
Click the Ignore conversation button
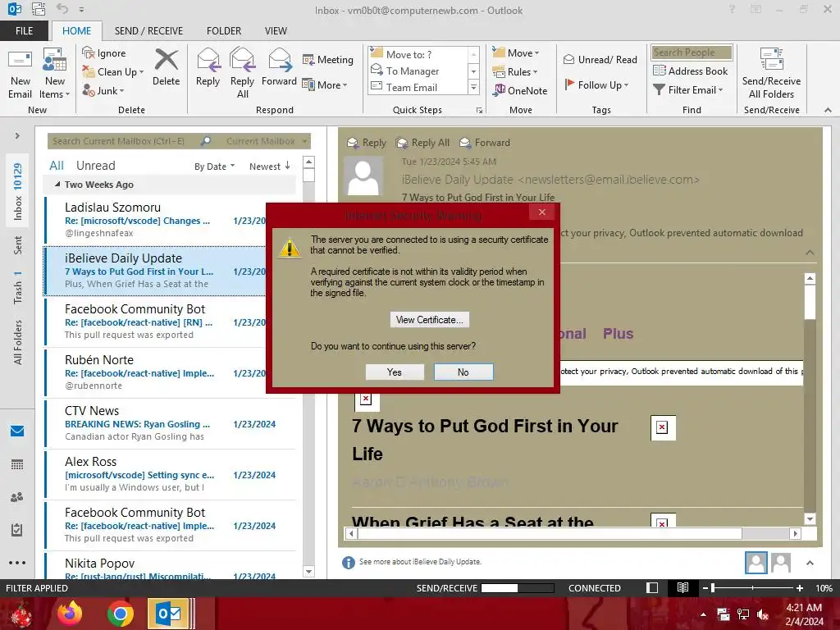pos(104,53)
